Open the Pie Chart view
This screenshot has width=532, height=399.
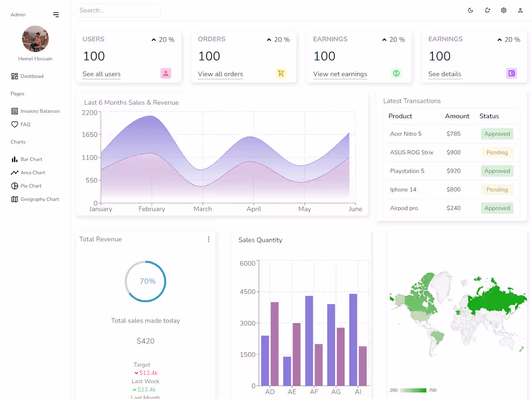30,186
